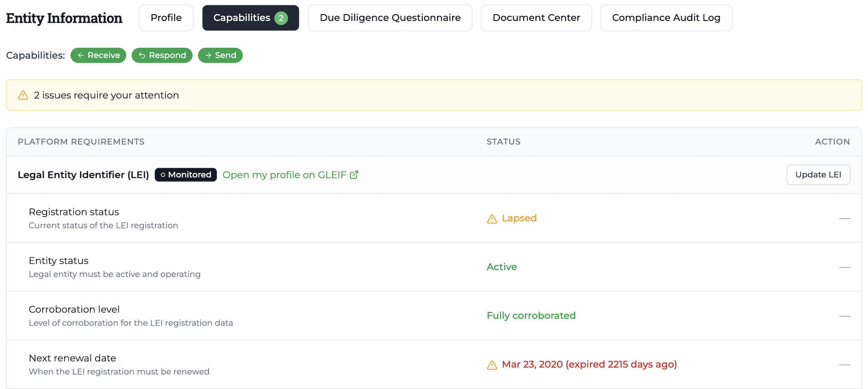
Task: Click the warning icon beside Lapsed status
Action: [x=492, y=219]
